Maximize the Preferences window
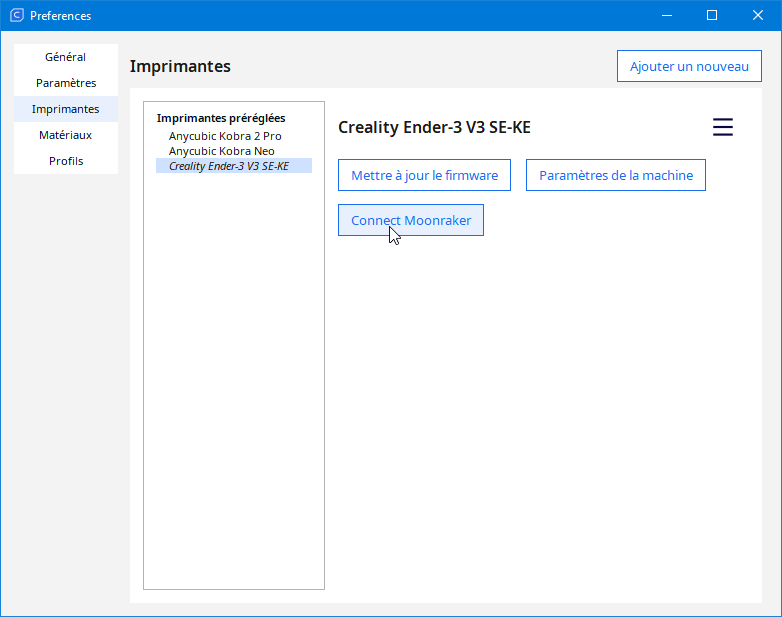Viewport: 782px width, 617px height. tap(712, 15)
